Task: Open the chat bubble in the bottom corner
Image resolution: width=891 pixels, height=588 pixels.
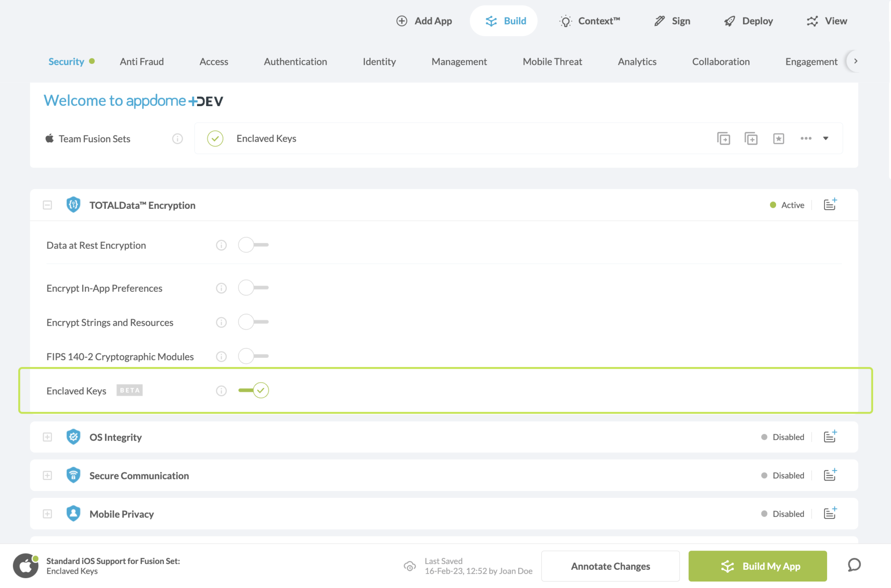Action: pos(854,565)
